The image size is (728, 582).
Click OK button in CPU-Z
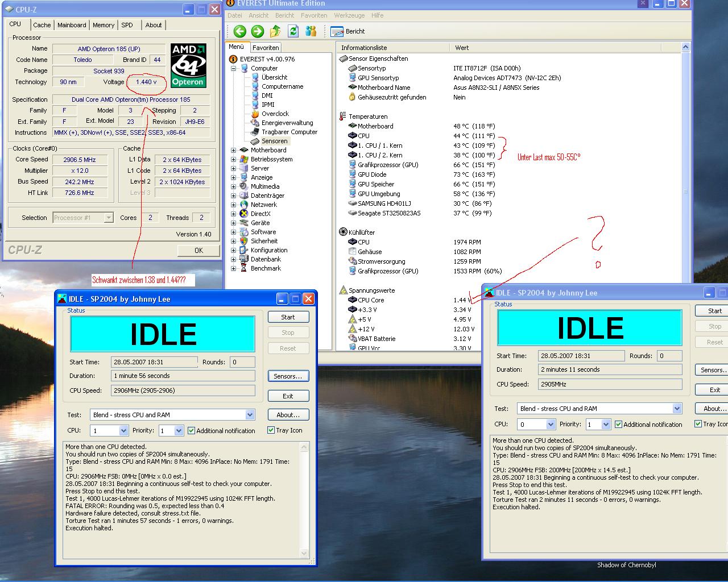coord(198,251)
